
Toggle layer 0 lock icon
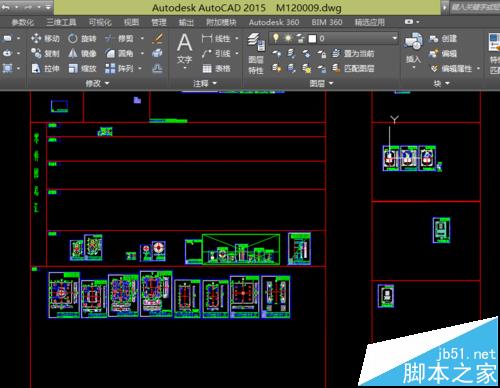(300, 38)
